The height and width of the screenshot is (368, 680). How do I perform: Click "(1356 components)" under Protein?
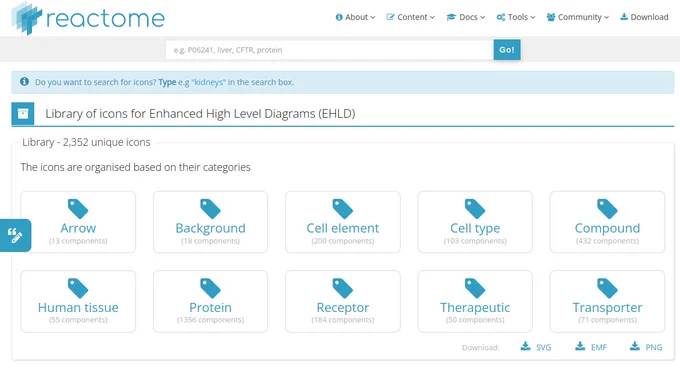click(210, 320)
